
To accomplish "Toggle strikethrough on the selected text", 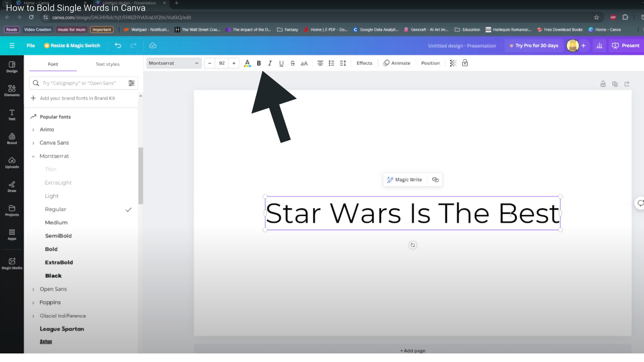I will [293, 63].
